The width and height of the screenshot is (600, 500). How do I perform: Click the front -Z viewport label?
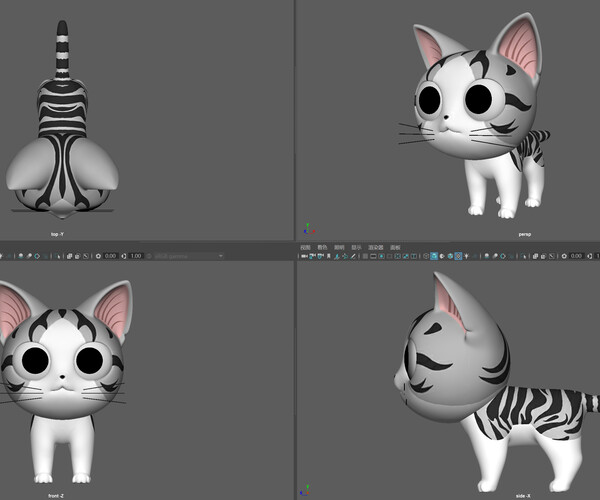point(56,496)
